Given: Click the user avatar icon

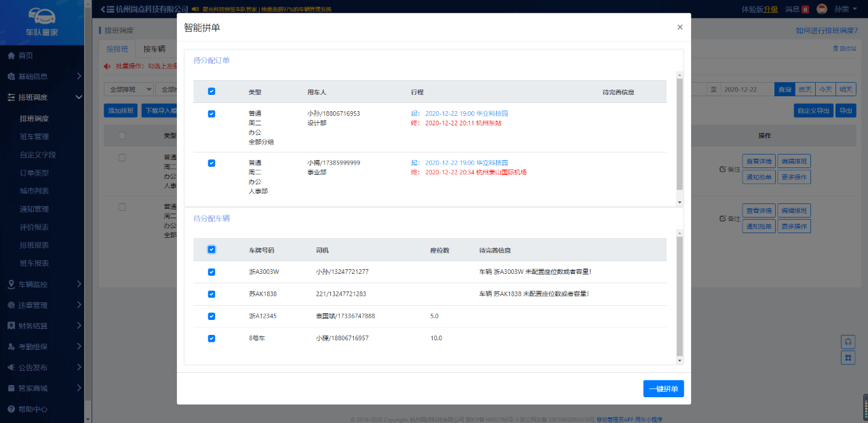Looking at the screenshot, I should point(822,9).
